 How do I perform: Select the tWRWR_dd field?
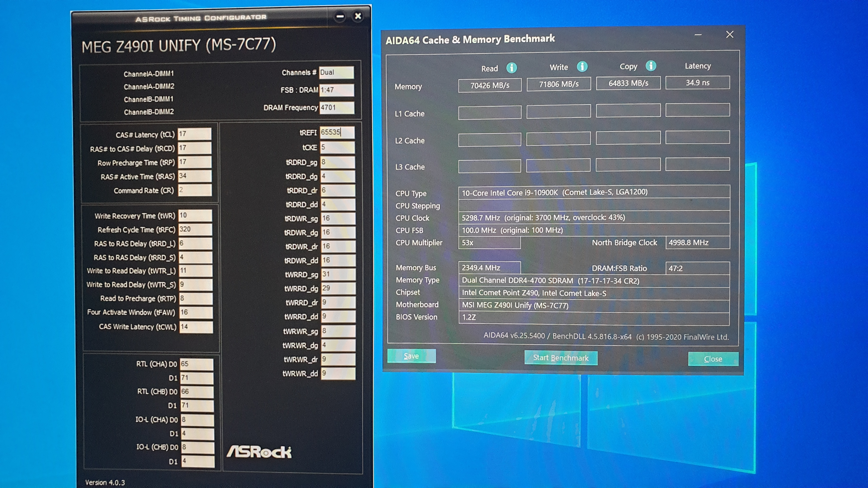tap(338, 373)
